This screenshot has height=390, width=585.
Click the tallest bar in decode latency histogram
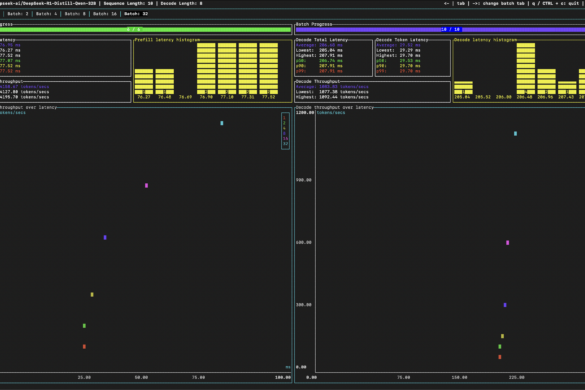[x=526, y=68]
